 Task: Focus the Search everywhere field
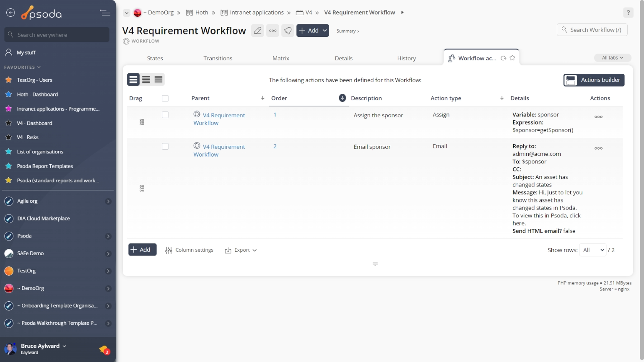pyautogui.click(x=57, y=35)
